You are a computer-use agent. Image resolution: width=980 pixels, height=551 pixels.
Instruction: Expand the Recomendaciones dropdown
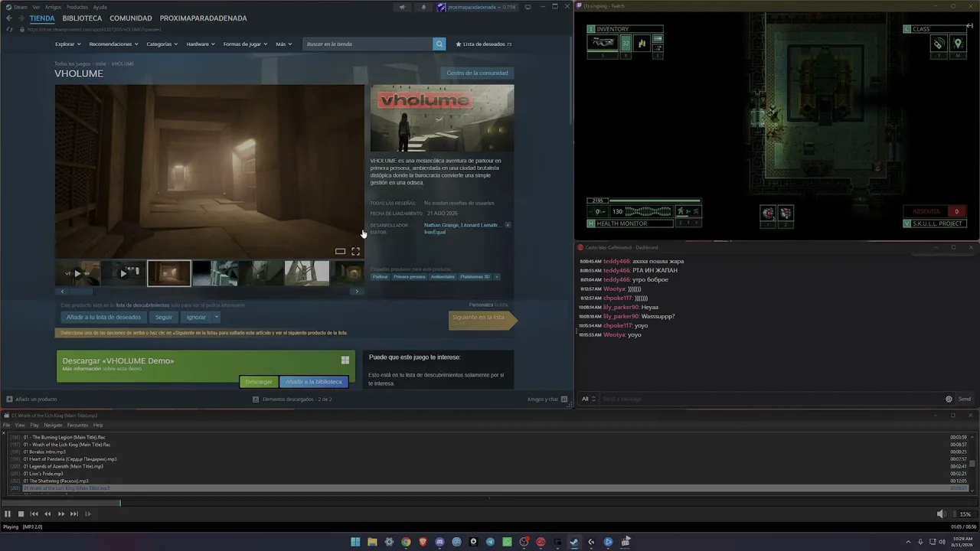click(x=114, y=44)
